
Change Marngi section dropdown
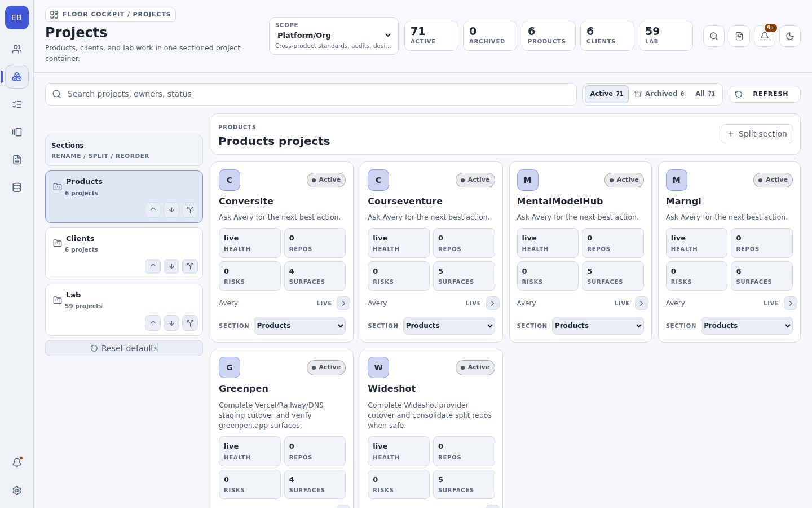[747, 326]
